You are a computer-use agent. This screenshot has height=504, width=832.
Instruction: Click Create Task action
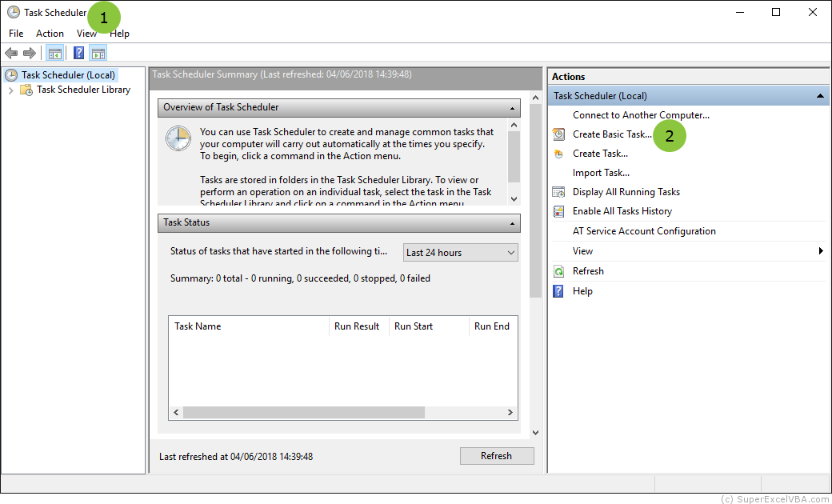pos(600,154)
